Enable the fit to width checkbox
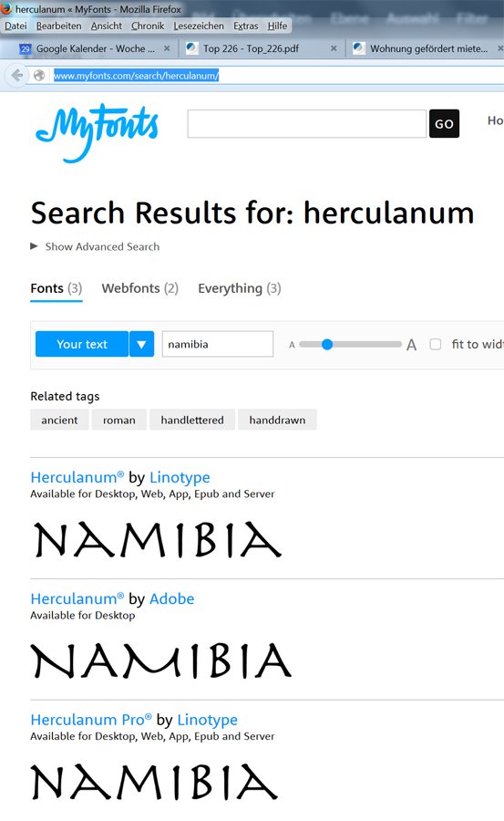The image size is (504, 821). 436,344
